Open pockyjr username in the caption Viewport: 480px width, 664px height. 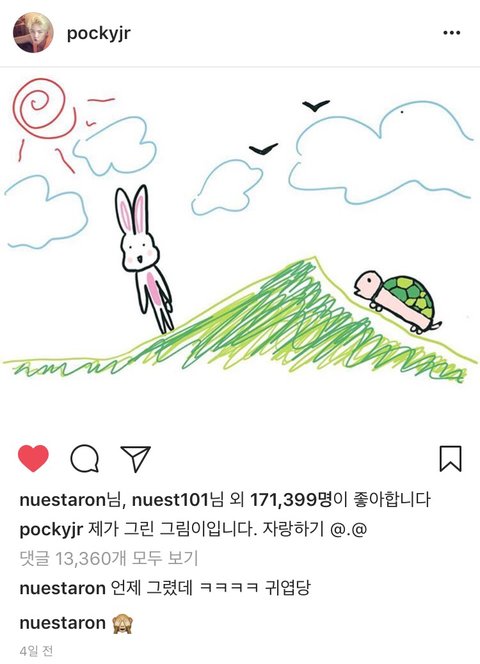pyautogui.click(x=51, y=530)
